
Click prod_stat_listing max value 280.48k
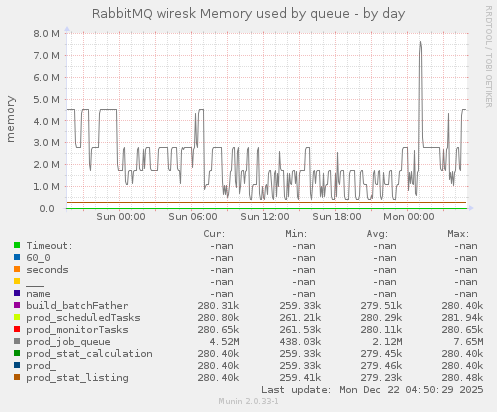click(462, 378)
